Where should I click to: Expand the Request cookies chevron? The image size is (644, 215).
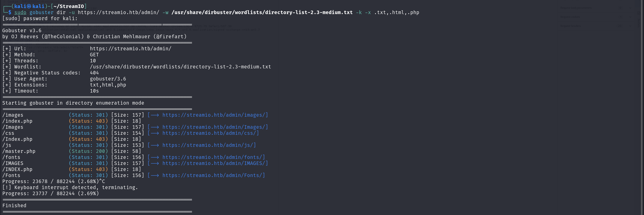click(630, 17)
